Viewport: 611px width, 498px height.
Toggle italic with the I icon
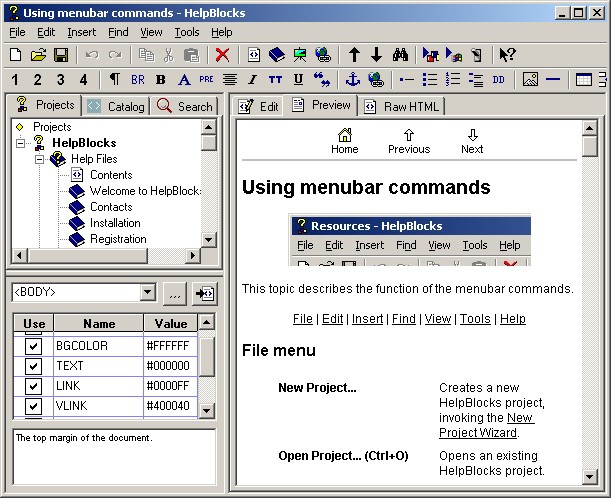tap(253, 80)
